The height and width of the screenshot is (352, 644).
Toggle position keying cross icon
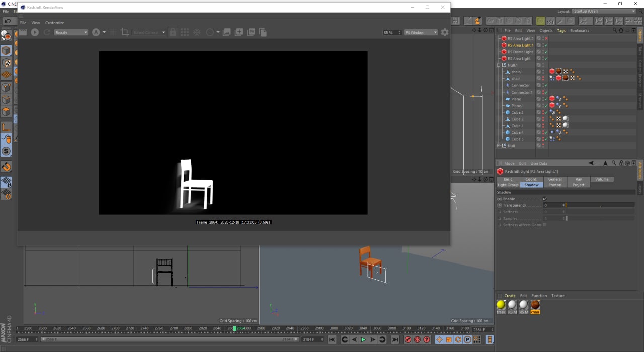439,340
